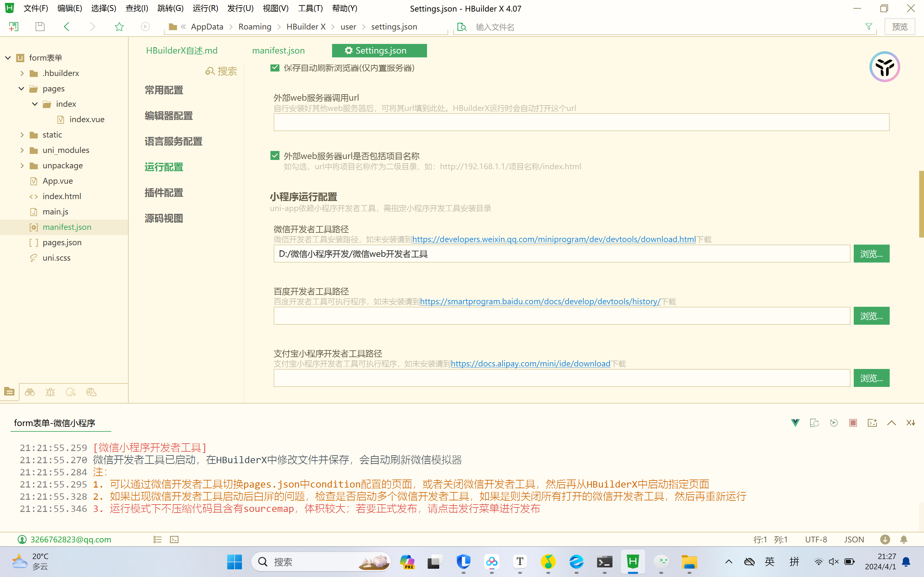Viewport: 924px width, 577px height.
Task: Click the binoculars search icon in sidebar
Action: 30,392
